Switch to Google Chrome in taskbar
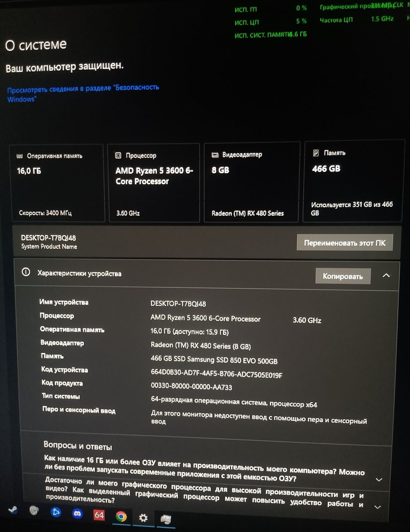 121,517
